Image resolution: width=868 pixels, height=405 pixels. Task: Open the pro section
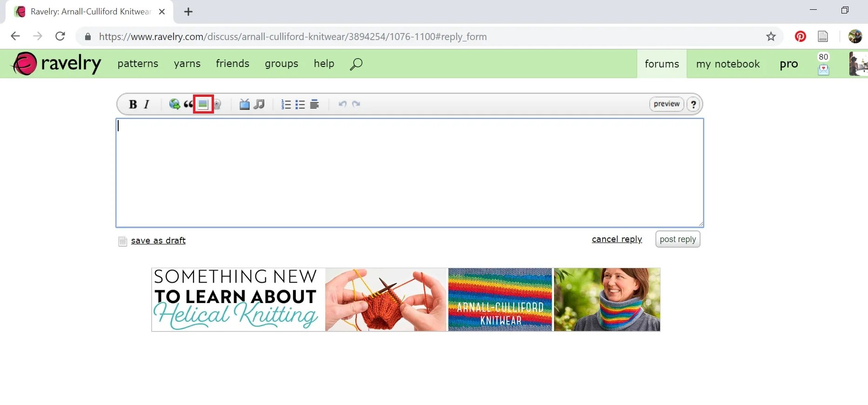click(789, 64)
